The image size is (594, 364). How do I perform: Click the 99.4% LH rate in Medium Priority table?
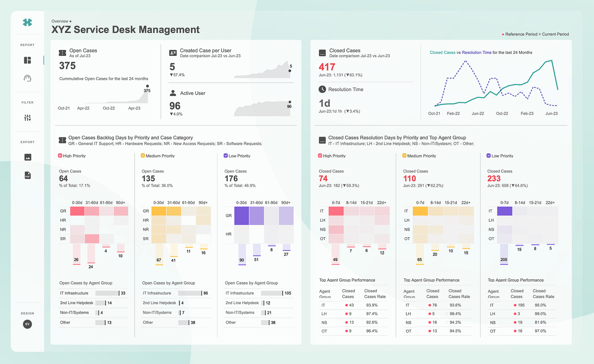455,314
